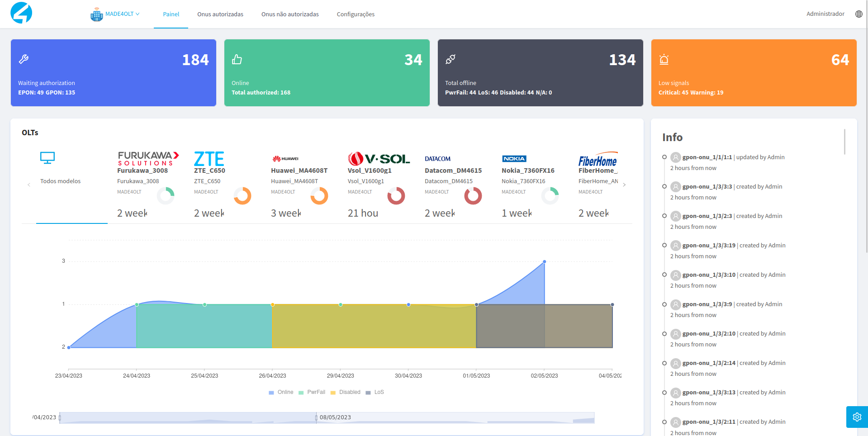The height and width of the screenshot is (436, 868).
Task: Switch to Onus autorizadas tab
Action: point(220,14)
